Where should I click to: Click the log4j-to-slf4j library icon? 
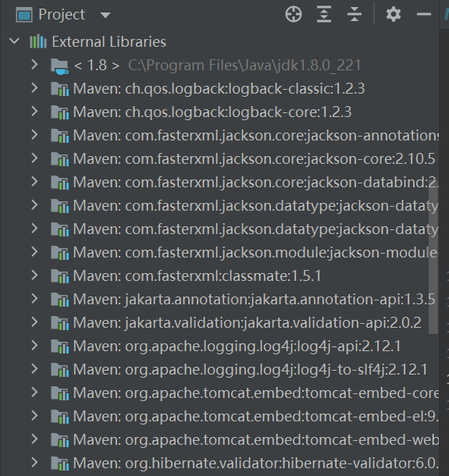[x=59, y=370]
